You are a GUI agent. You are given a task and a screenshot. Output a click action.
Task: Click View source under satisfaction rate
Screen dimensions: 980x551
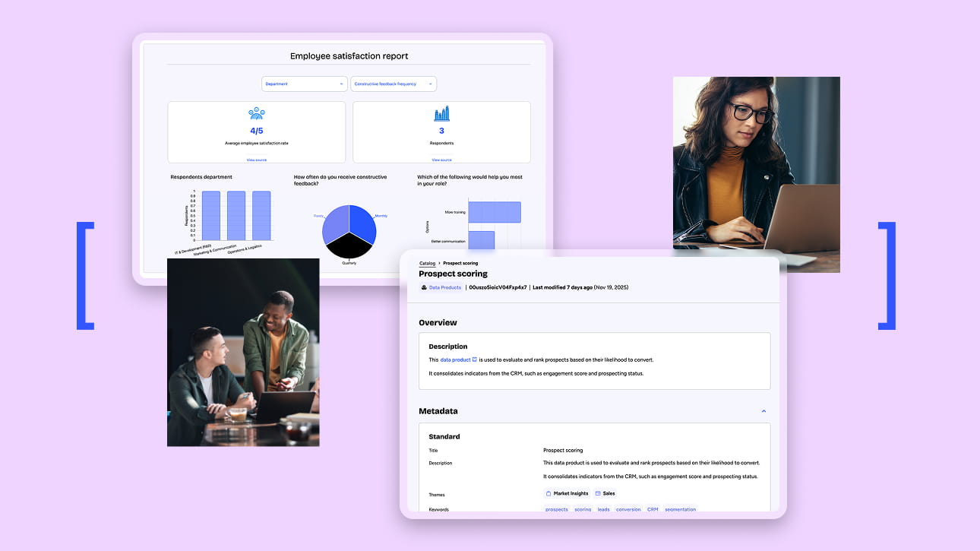click(x=256, y=160)
